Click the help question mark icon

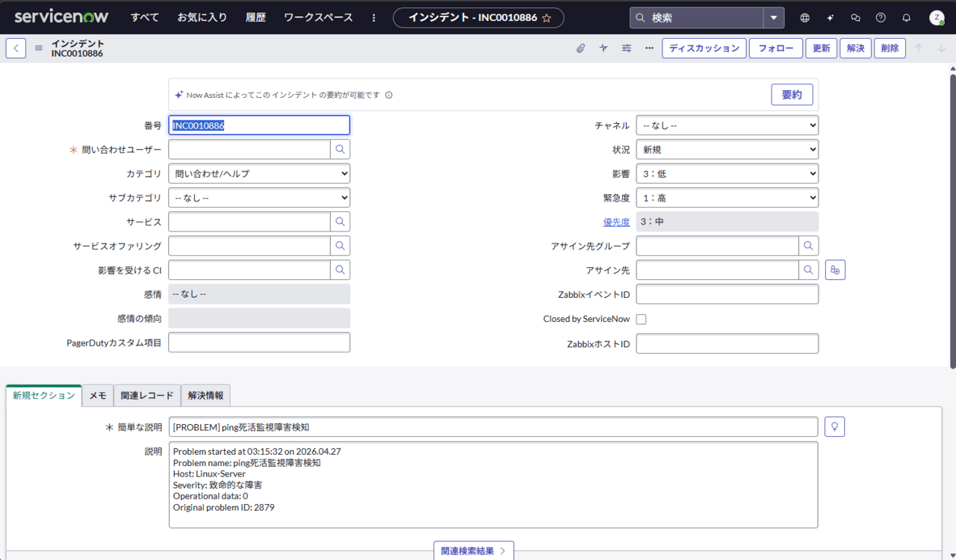pyautogui.click(x=881, y=18)
